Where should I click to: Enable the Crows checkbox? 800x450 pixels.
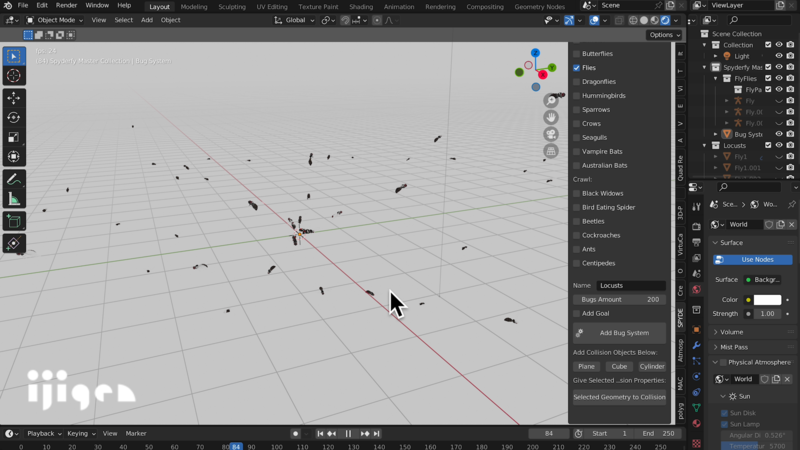(577, 123)
